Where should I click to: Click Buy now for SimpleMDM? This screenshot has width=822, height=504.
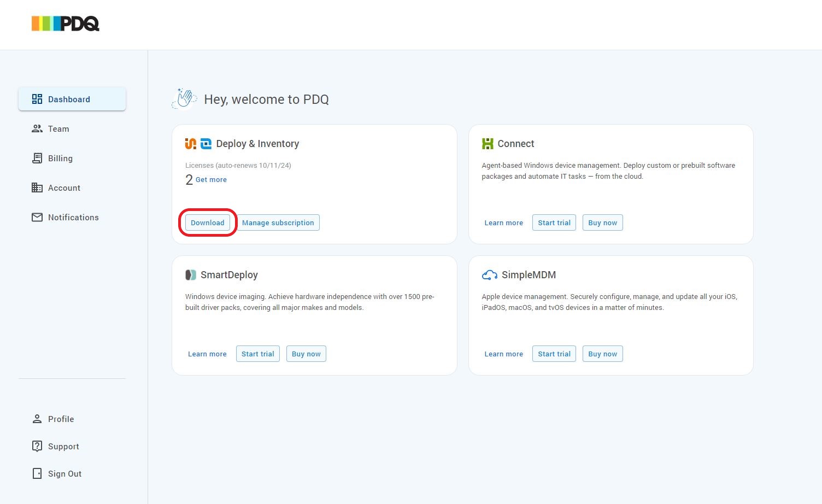pyautogui.click(x=603, y=354)
